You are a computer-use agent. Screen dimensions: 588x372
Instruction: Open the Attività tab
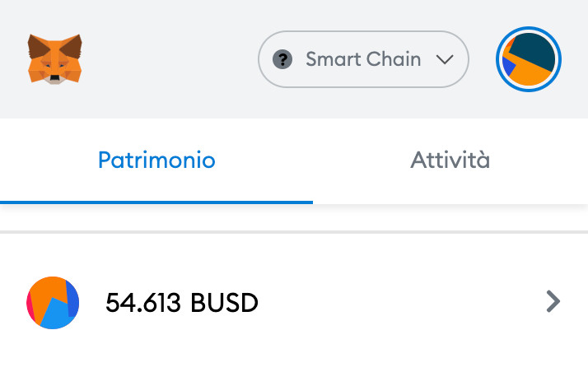coord(450,160)
